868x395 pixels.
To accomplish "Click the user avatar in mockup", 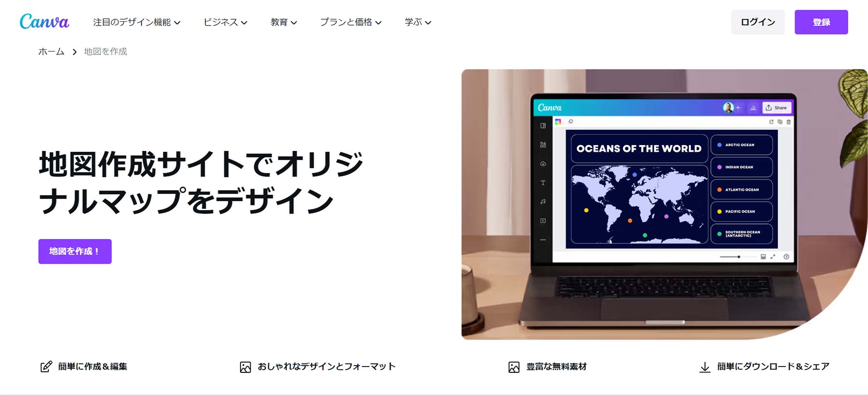I will [728, 108].
